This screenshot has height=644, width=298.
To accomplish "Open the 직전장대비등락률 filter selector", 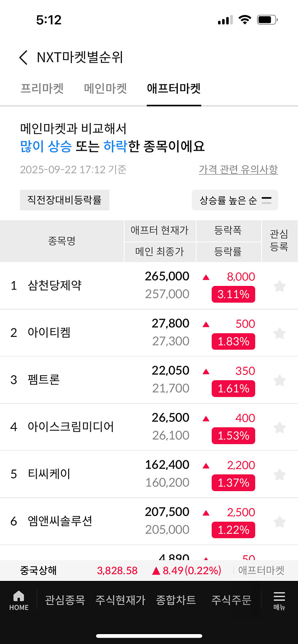I will (x=65, y=200).
